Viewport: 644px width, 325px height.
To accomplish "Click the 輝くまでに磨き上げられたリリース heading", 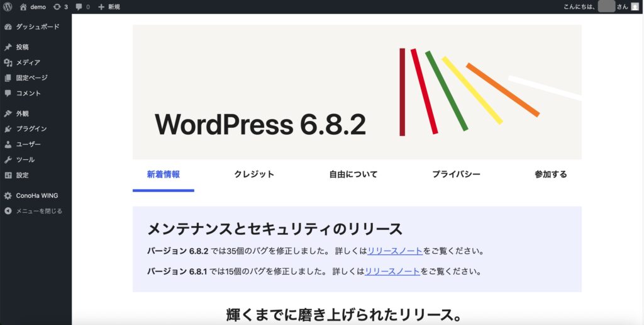I will pyautogui.click(x=344, y=316).
